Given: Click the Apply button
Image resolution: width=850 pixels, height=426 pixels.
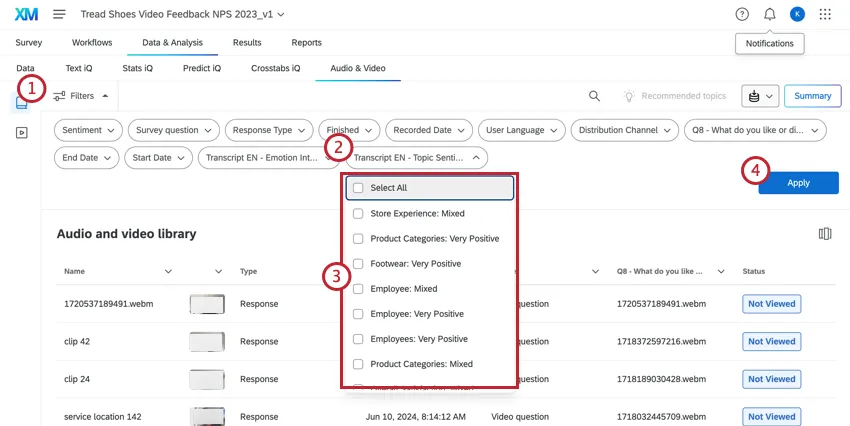Looking at the screenshot, I should pos(798,183).
